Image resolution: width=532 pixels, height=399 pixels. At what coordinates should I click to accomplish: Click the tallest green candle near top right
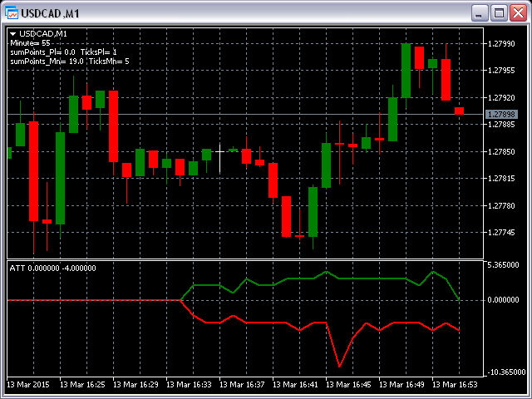tap(406, 71)
